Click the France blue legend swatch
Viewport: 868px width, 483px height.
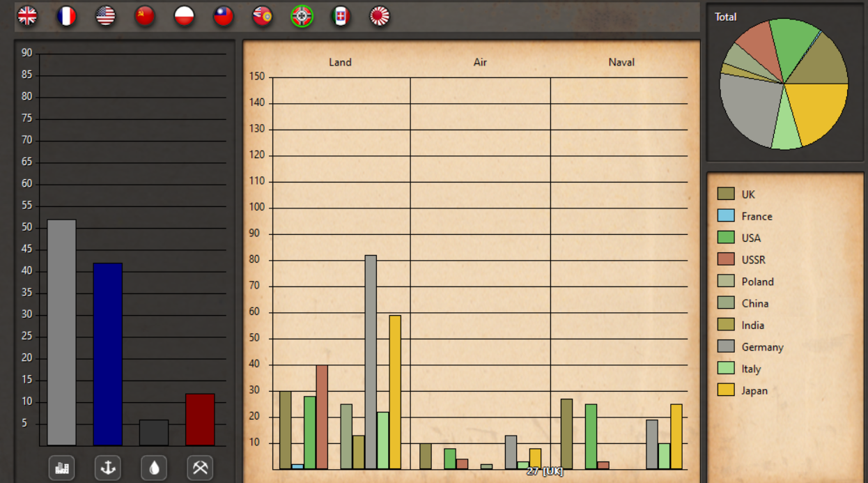click(726, 215)
